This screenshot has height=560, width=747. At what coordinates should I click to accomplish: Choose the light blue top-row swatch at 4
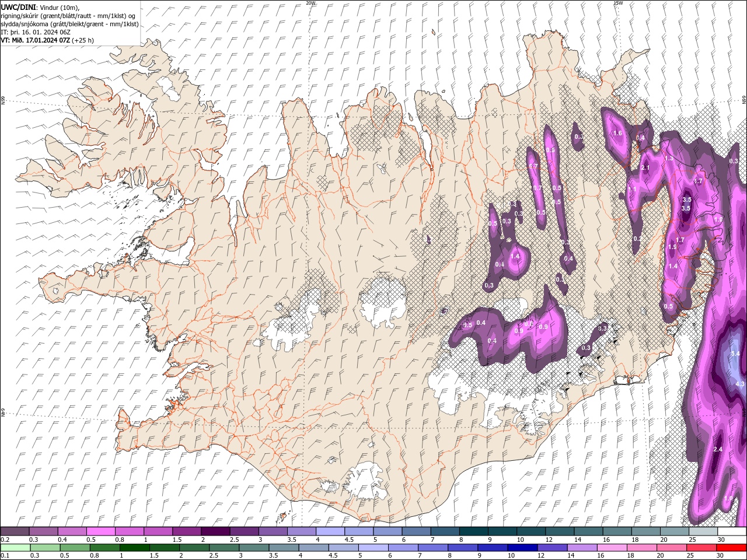(330, 531)
